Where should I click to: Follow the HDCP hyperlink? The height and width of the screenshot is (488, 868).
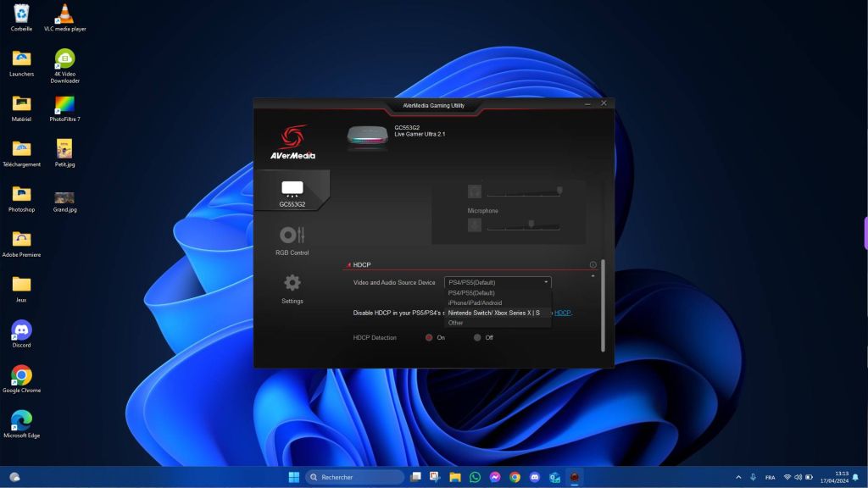pos(563,313)
